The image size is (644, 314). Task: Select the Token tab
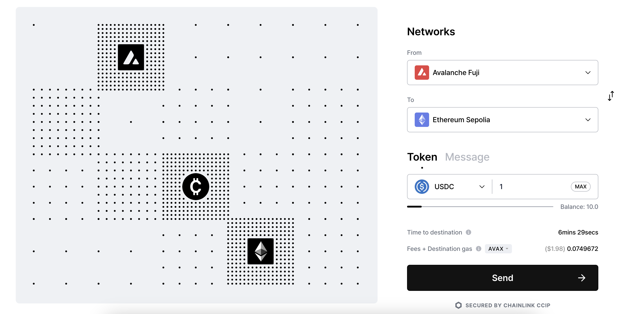click(422, 157)
